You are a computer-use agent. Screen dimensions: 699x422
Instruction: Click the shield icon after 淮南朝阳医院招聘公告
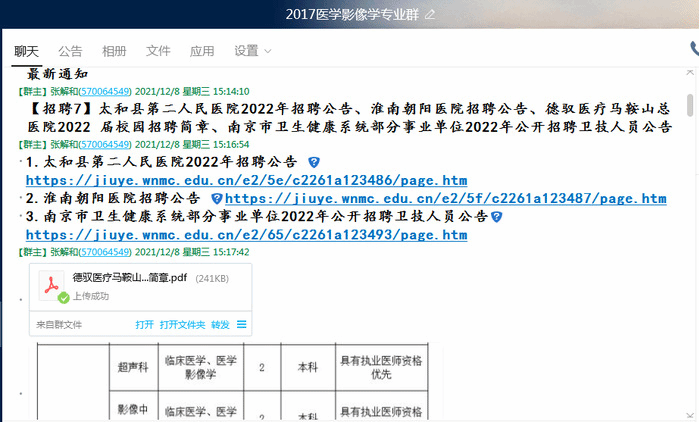pyautogui.click(x=217, y=199)
